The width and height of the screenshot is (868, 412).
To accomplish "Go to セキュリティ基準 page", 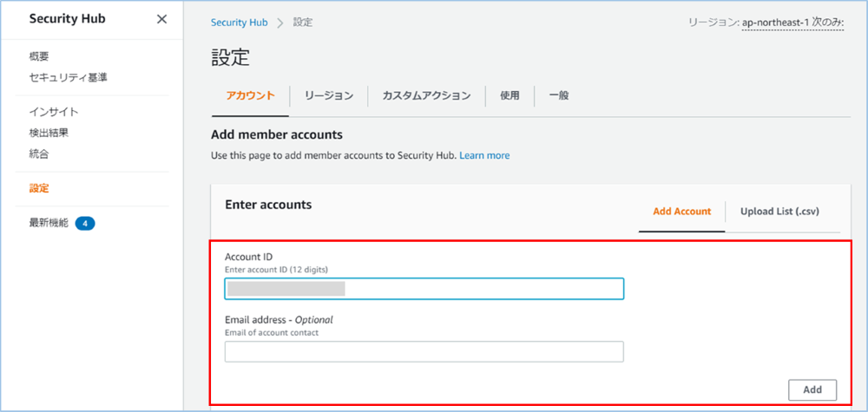I will click(68, 77).
